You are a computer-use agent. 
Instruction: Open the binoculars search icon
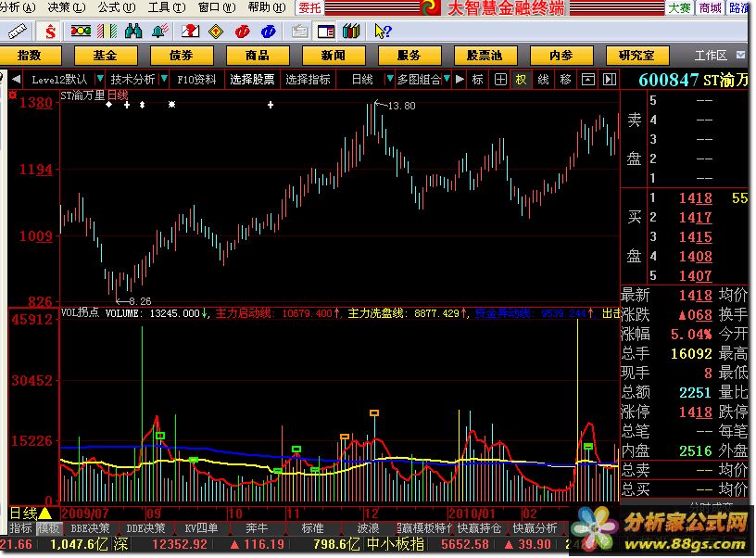(133, 32)
